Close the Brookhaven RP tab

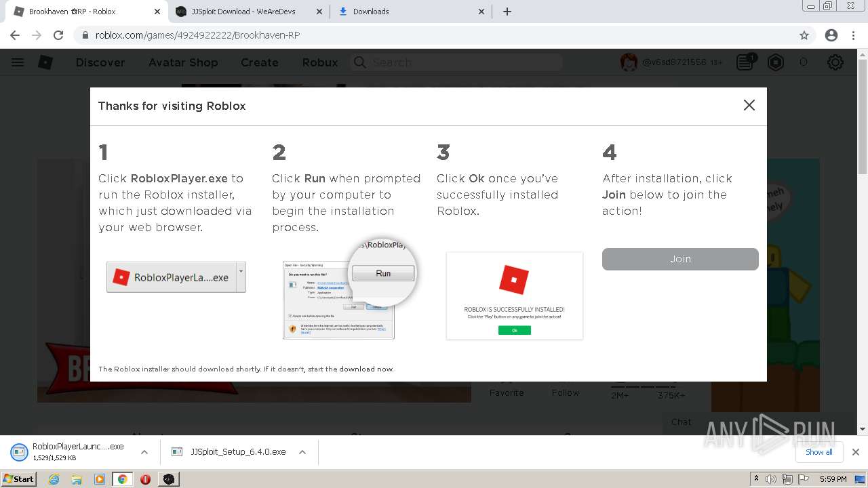157,12
